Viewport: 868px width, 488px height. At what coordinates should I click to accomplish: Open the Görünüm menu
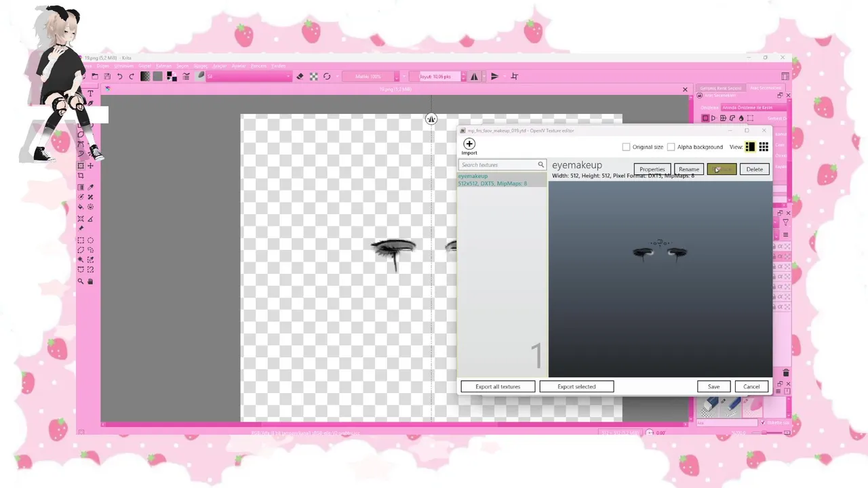click(124, 66)
